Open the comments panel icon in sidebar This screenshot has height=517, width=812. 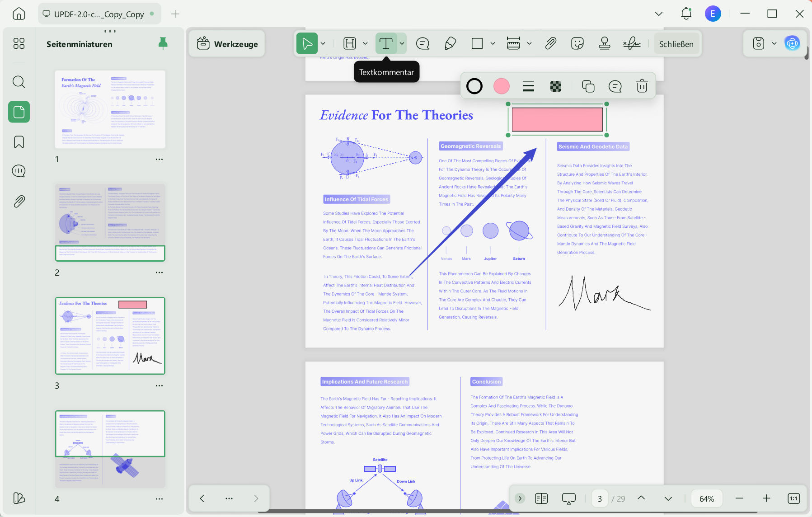pos(19,171)
